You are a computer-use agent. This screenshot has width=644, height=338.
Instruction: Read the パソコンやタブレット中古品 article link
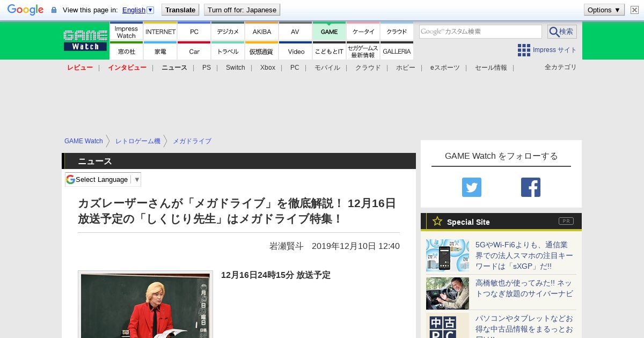click(x=524, y=326)
